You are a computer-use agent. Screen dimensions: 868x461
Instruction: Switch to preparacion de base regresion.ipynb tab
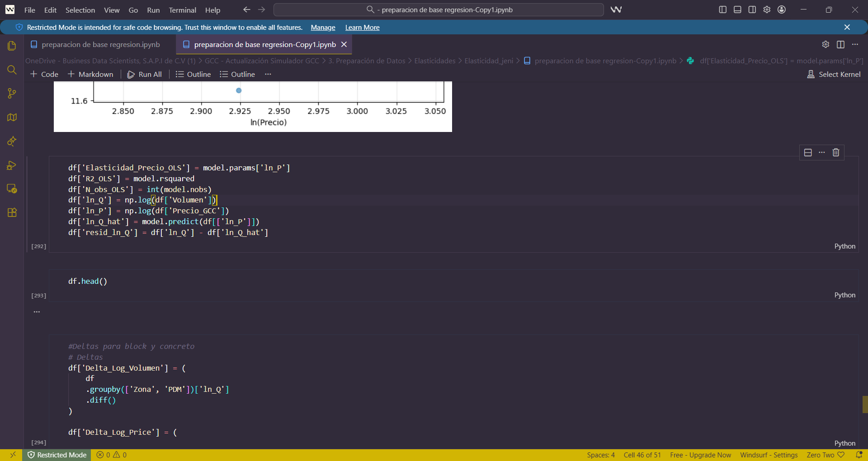tap(100, 44)
